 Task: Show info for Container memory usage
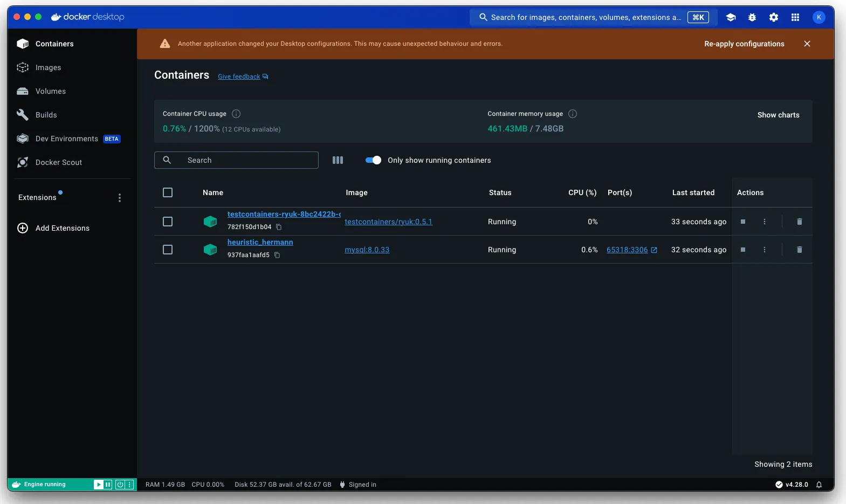pyautogui.click(x=573, y=114)
